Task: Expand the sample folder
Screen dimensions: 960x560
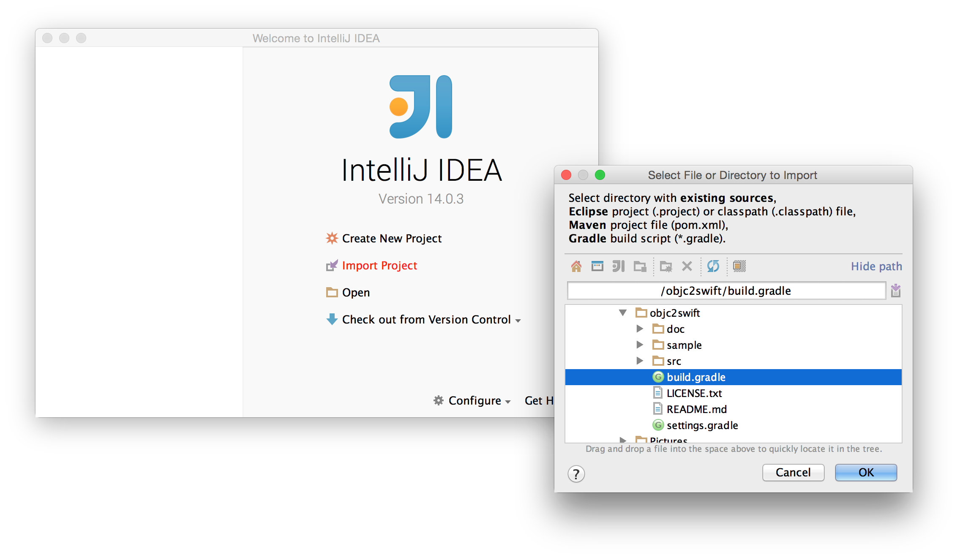Action: (x=640, y=345)
